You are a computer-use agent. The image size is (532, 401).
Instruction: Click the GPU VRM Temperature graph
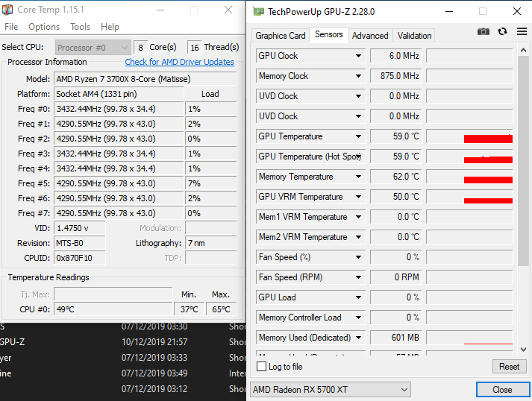469,197
